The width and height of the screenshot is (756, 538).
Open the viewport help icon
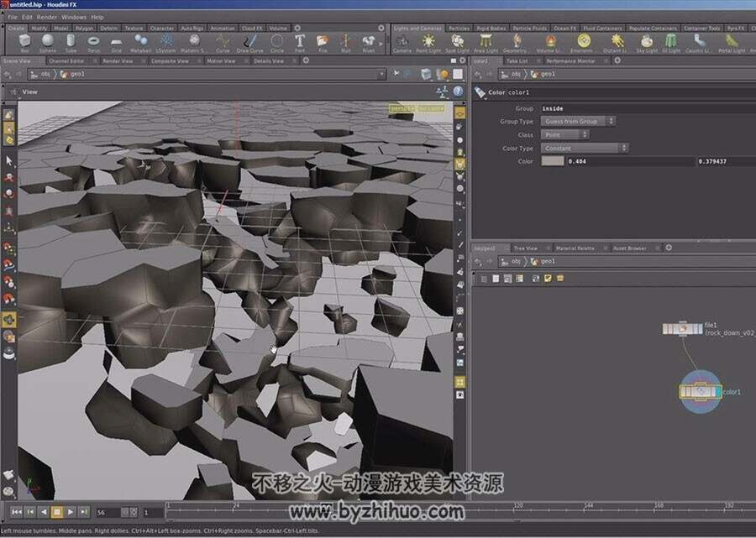[458, 91]
